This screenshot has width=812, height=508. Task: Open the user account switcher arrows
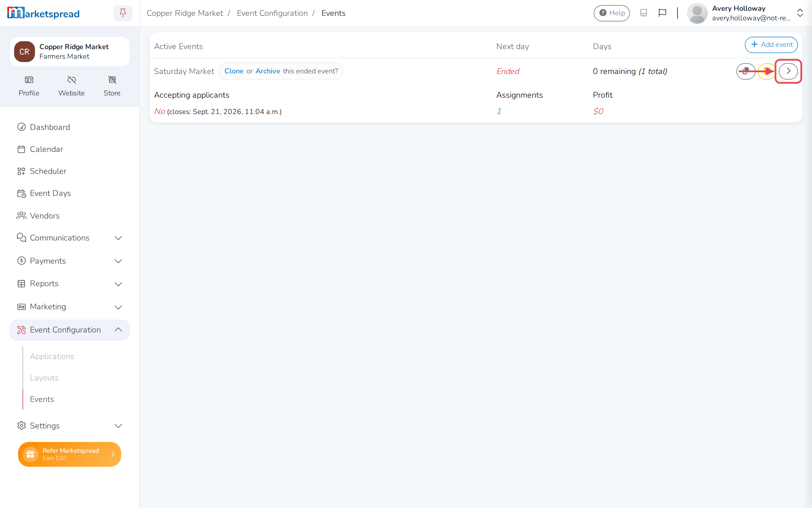800,13
